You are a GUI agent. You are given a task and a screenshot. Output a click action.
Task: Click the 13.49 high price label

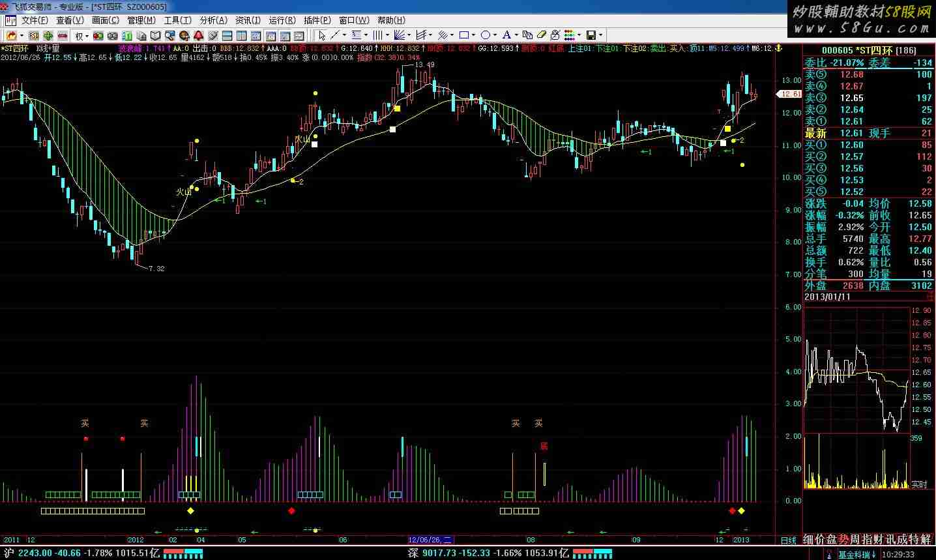[x=424, y=64]
